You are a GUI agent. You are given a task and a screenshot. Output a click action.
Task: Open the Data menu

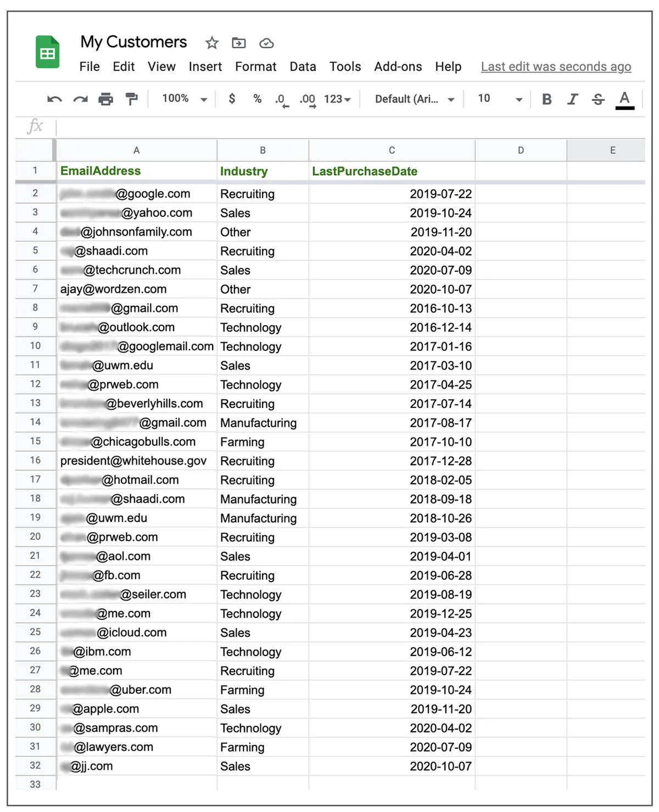pyautogui.click(x=303, y=67)
